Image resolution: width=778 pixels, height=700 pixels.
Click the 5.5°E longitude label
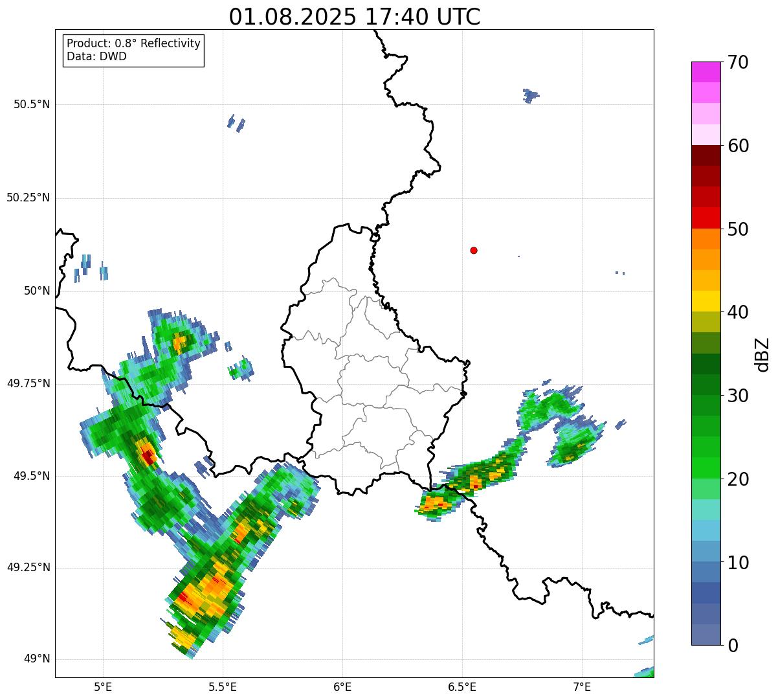tap(223, 686)
